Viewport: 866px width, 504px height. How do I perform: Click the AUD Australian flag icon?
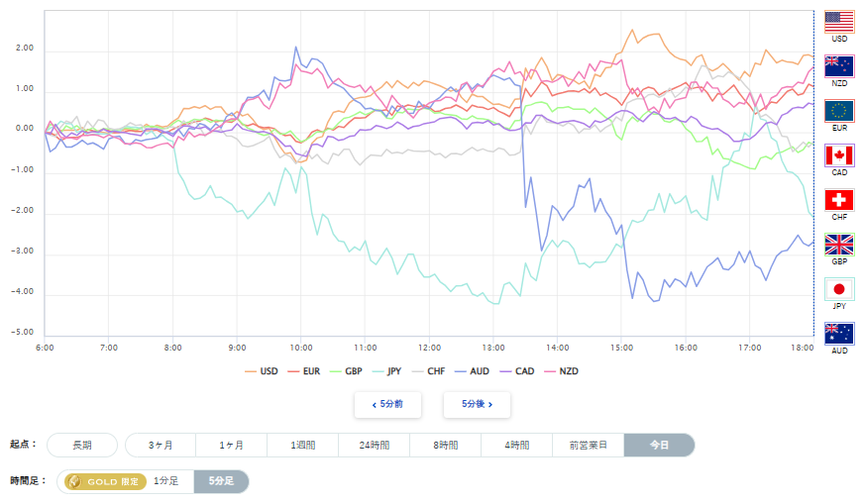click(839, 334)
